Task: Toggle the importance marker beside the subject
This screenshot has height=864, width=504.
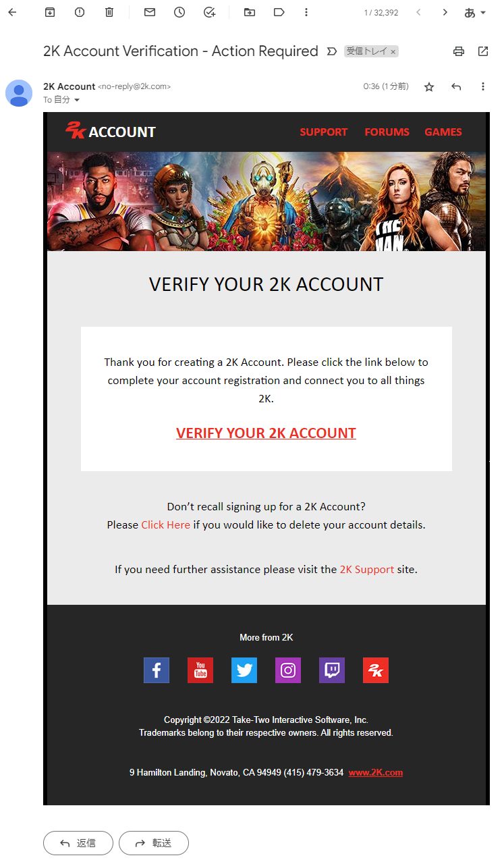Action: tap(331, 51)
